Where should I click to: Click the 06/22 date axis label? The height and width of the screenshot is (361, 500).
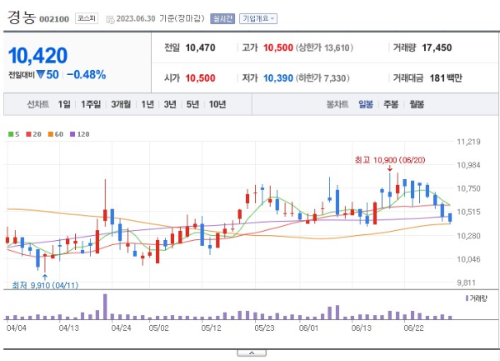(x=414, y=328)
